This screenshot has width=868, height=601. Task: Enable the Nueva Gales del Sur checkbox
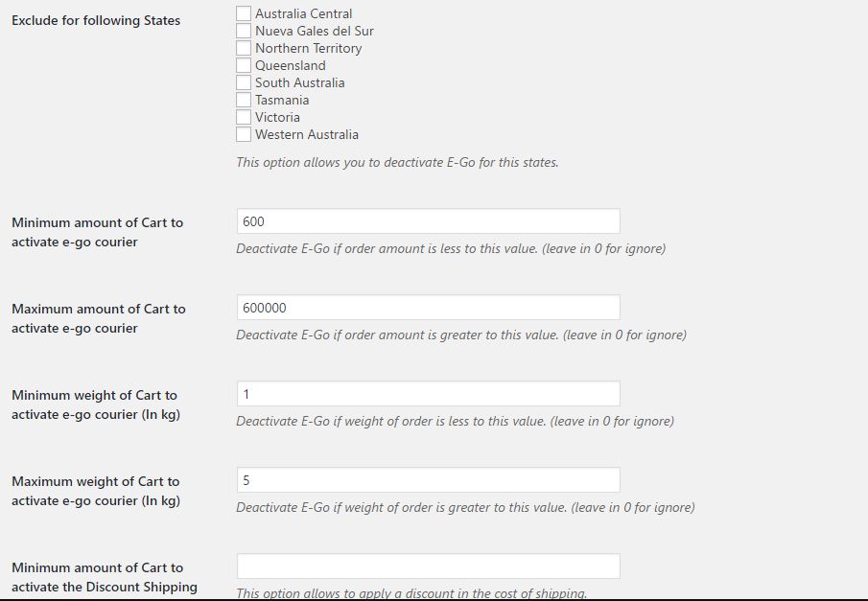point(244,31)
